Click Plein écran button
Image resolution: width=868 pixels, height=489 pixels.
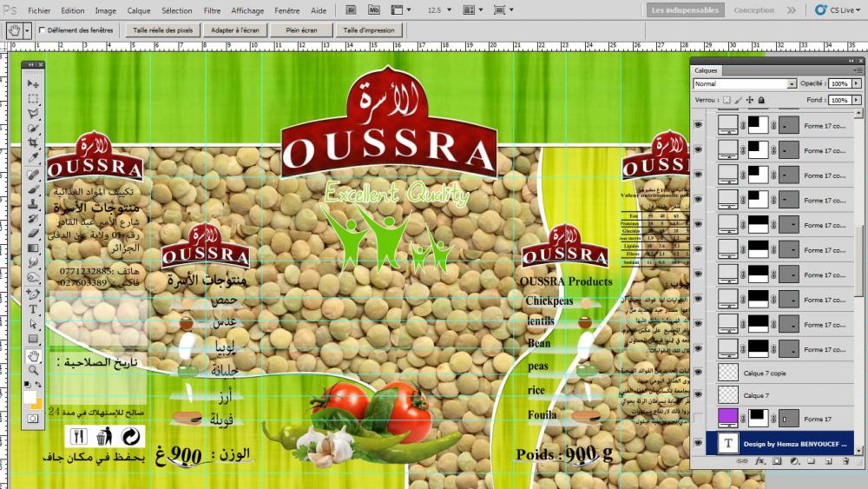coord(302,30)
